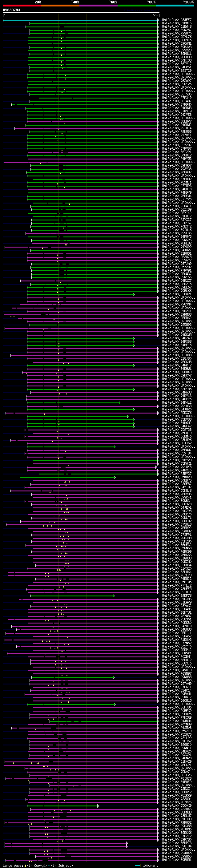Viewport: 197px width, 868px height.
Task: Select the UniRef100_B4DHW1 entry
Action: (177, 369)
